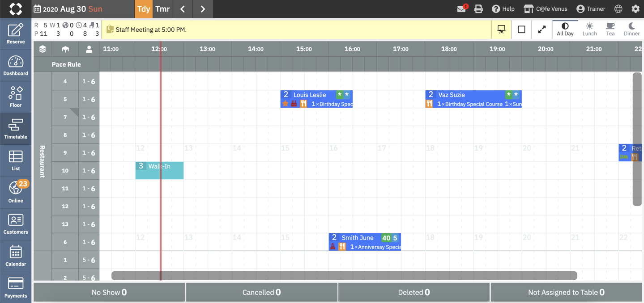
Task: Switch to the Tea tab
Action: (x=610, y=29)
